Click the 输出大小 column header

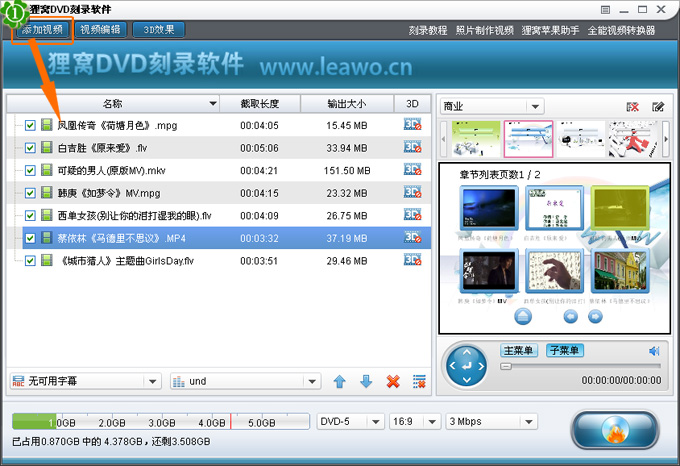pyautogui.click(x=347, y=104)
